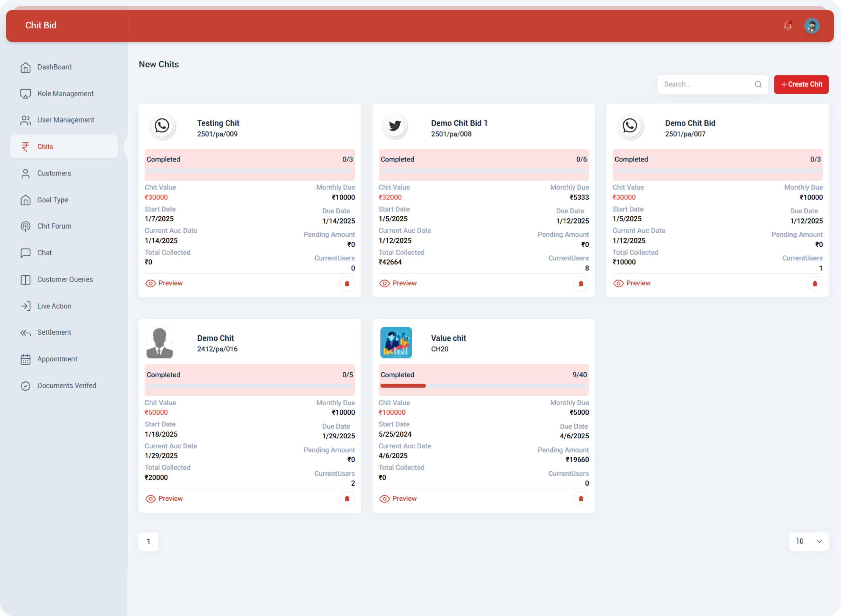841x616 pixels.
Task: Open Role Management from the sidebar
Action: (65, 93)
